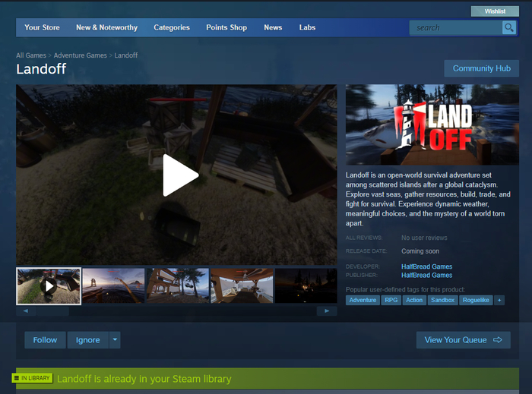This screenshot has width=532, height=394.
Task: Click View Your Queue
Action: click(x=463, y=340)
